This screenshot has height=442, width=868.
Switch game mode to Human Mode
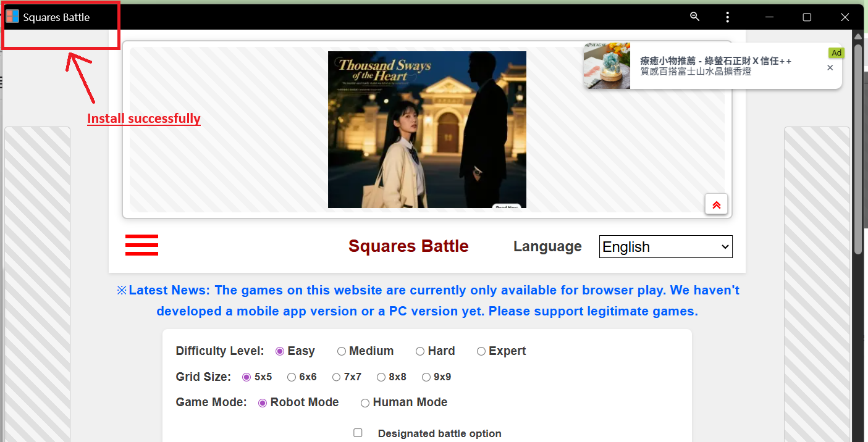click(x=365, y=402)
